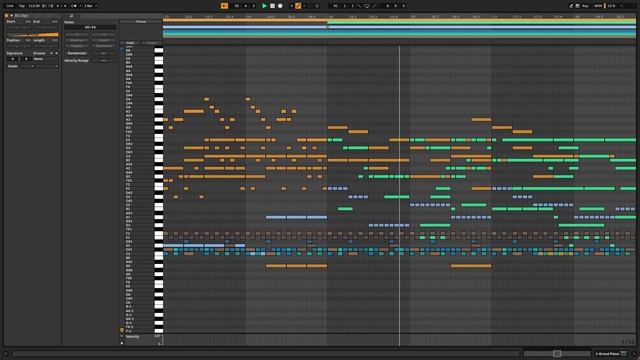This screenshot has width=640, height=360.
Task: Start playback with the green Play button
Action: [264, 6]
